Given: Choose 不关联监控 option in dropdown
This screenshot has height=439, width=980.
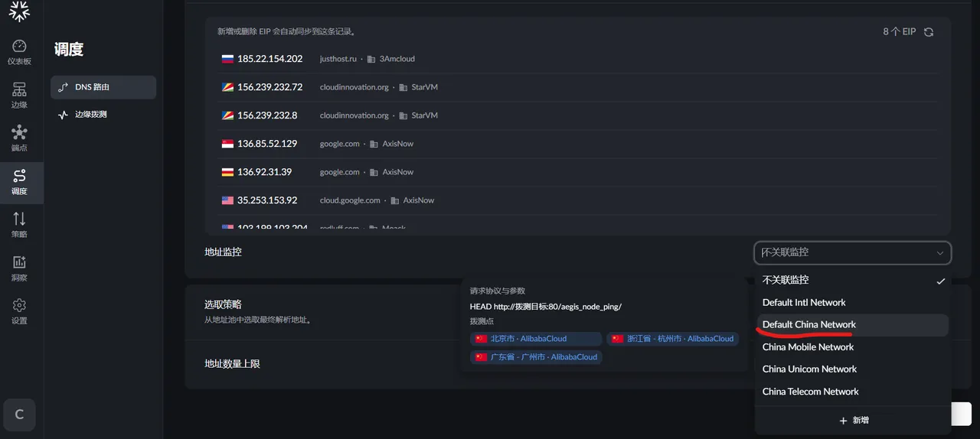Looking at the screenshot, I should 852,280.
